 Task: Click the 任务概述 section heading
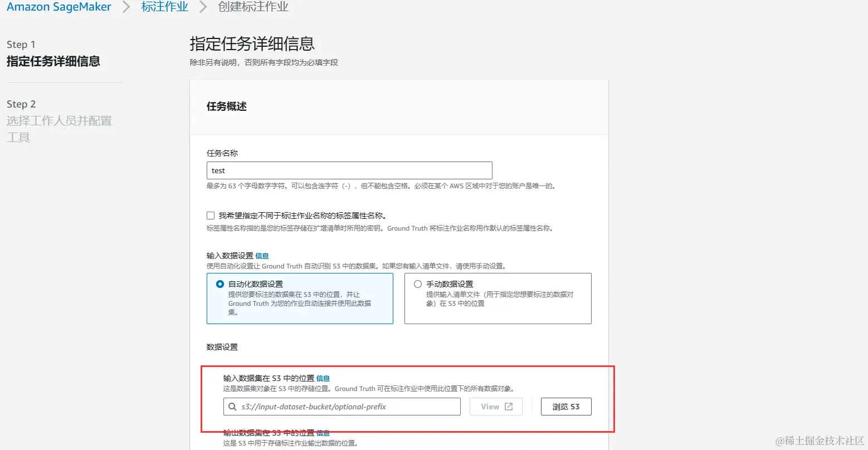pyautogui.click(x=227, y=106)
